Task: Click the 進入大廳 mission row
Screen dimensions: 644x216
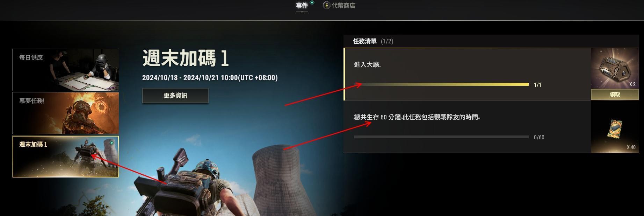Action: click(467, 74)
